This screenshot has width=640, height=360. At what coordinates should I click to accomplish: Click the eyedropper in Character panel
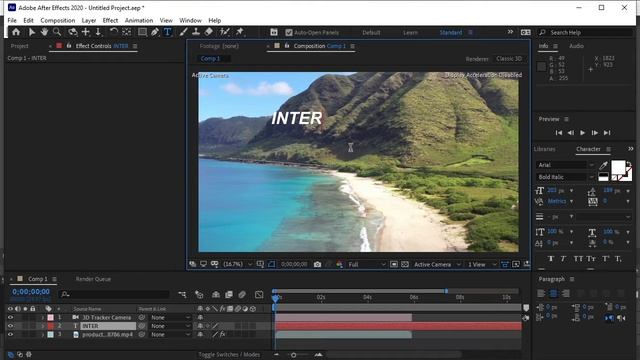pyautogui.click(x=603, y=165)
